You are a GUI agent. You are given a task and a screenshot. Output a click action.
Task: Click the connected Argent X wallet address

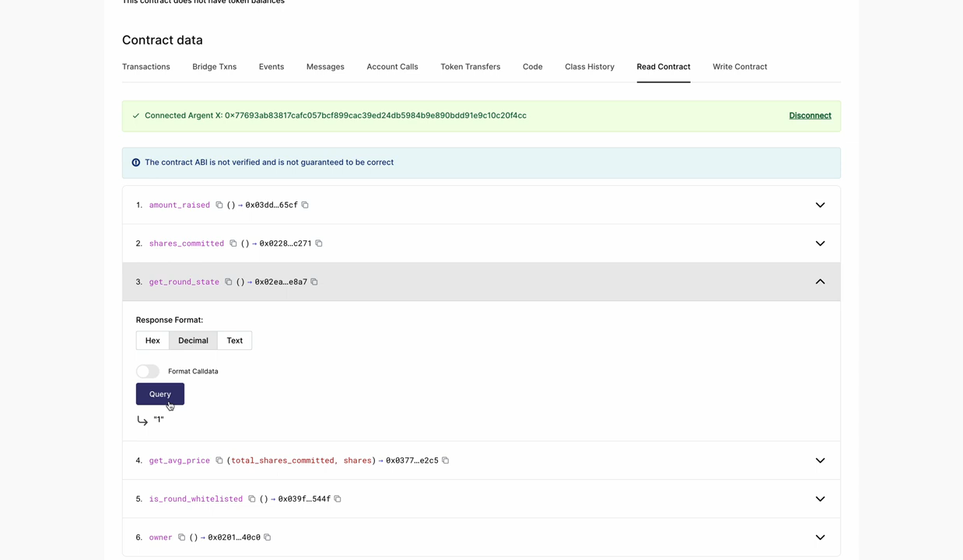376,116
